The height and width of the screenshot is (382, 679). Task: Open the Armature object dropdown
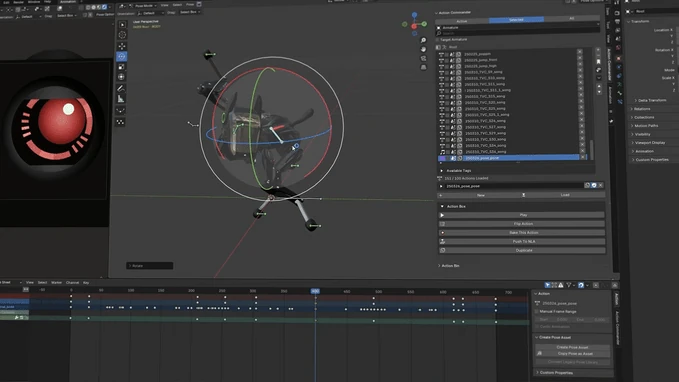[518, 27]
